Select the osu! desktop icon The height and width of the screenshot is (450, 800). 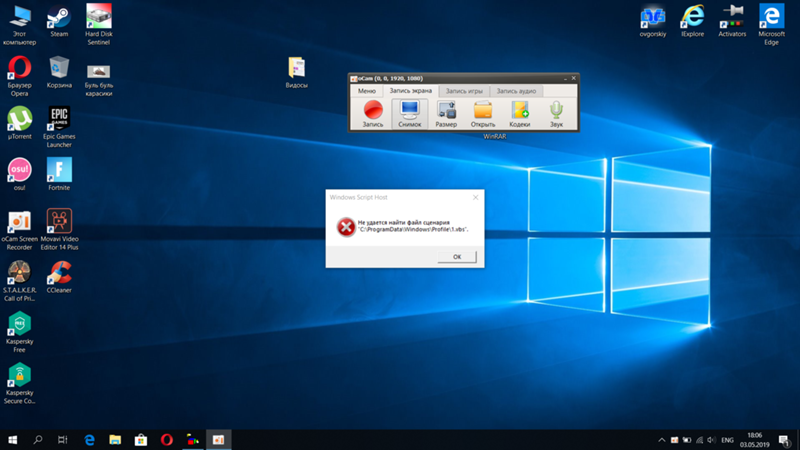(x=19, y=174)
